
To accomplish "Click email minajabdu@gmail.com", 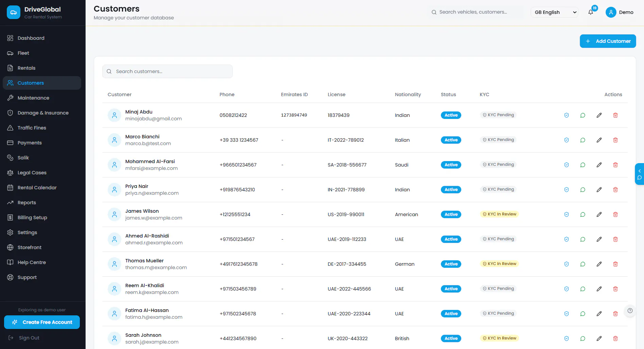I will tap(154, 119).
